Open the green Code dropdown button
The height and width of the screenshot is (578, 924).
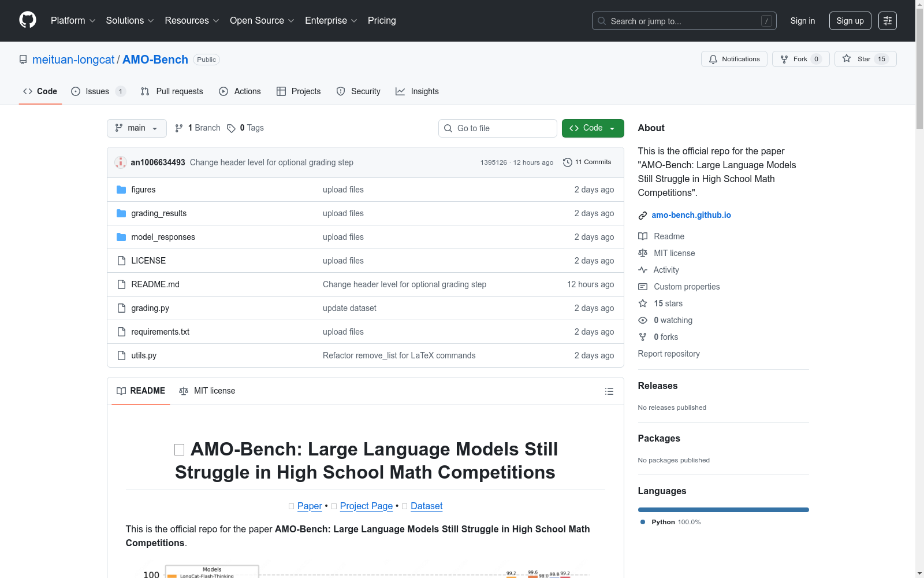pos(593,128)
